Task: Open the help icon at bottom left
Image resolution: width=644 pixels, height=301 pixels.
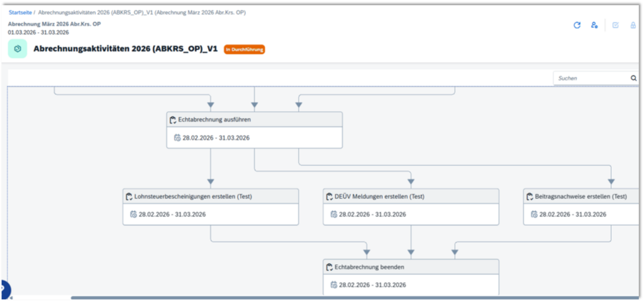Action: click(x=3, y=290)
